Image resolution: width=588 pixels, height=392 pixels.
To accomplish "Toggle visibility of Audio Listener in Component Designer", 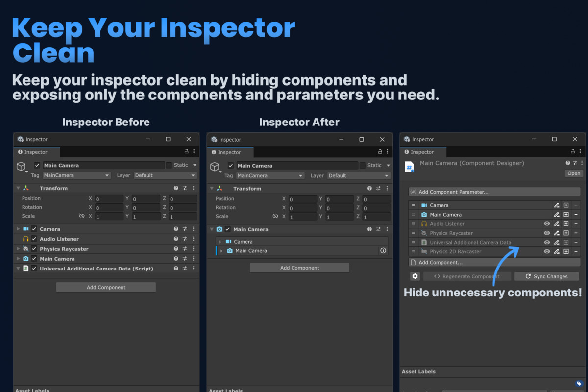I will click(547, 224).
